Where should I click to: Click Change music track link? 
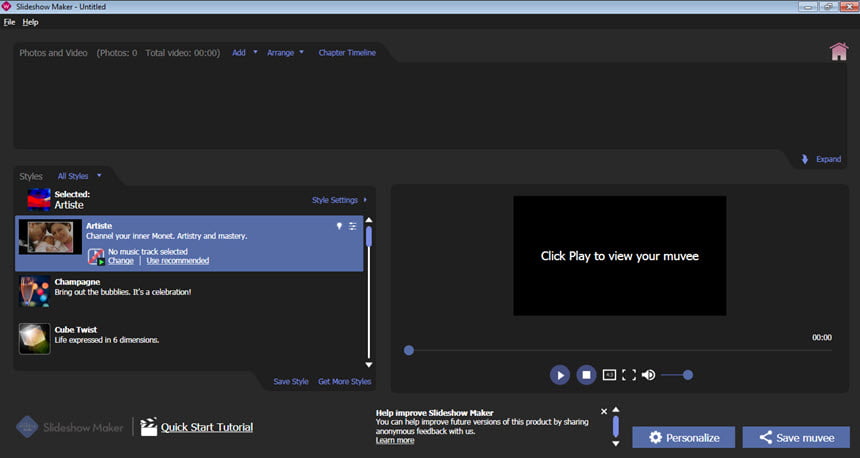pyautogui.click(x=121, y=261)
